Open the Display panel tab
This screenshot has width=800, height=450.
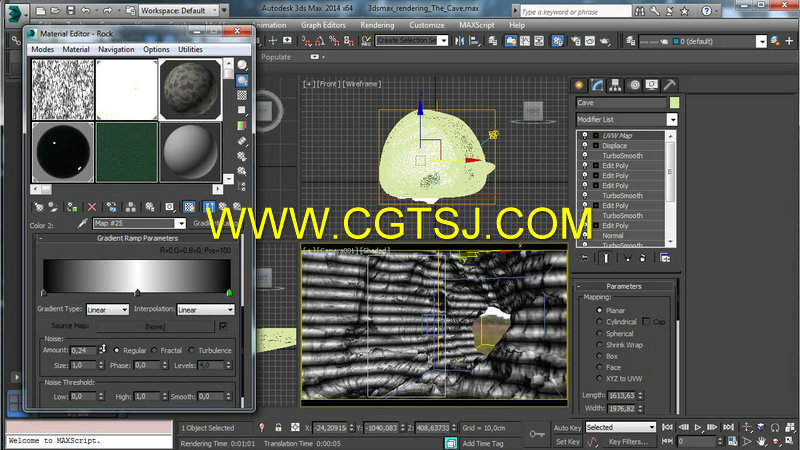(652, 85)
